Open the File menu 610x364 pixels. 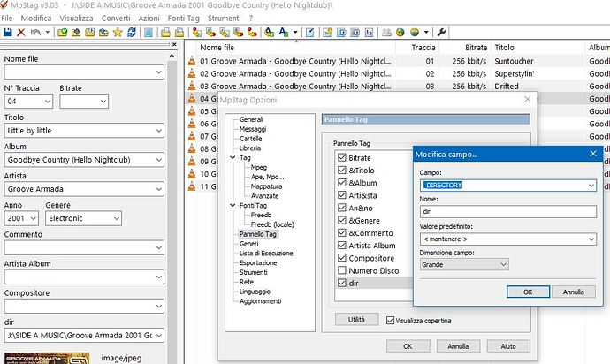coord(6,18)
